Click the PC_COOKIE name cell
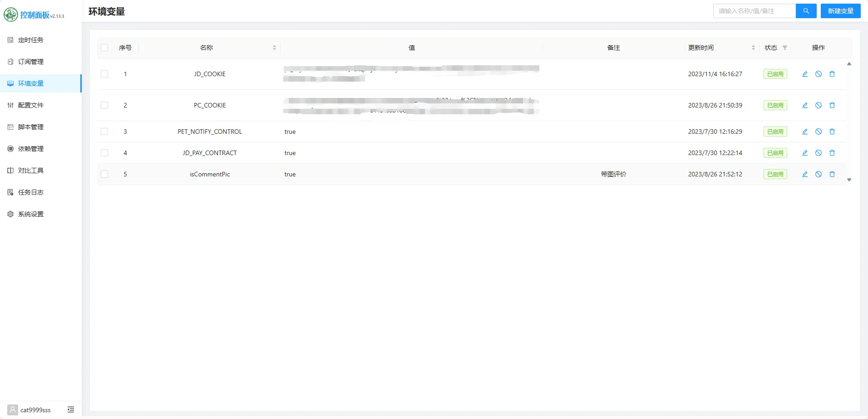This screenshot has width=868, height=419. click(210, 105)
